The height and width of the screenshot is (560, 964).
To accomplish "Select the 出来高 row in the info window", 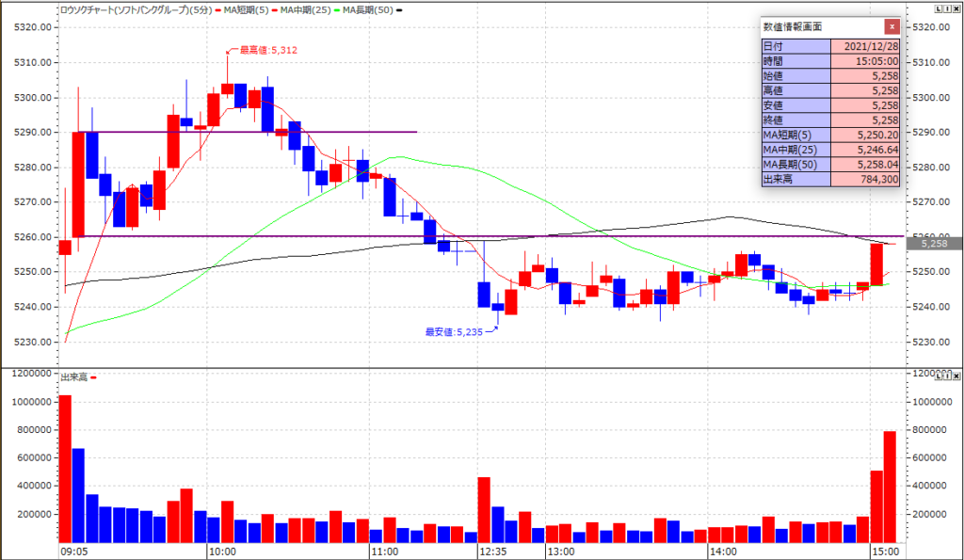I will [828, 179].
